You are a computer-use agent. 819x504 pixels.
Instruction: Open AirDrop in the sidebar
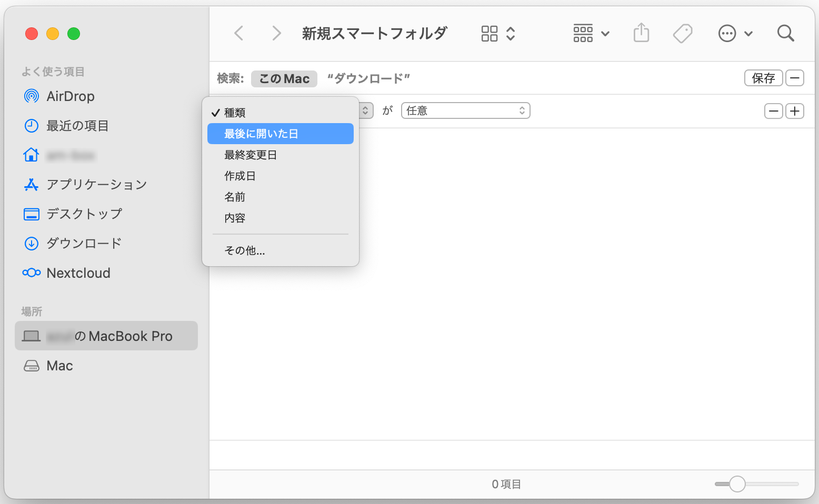[x=70, y=96]
